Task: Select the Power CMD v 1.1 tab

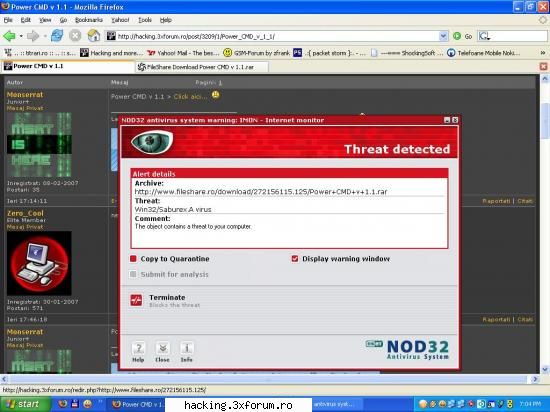Action: click(68, 66)
